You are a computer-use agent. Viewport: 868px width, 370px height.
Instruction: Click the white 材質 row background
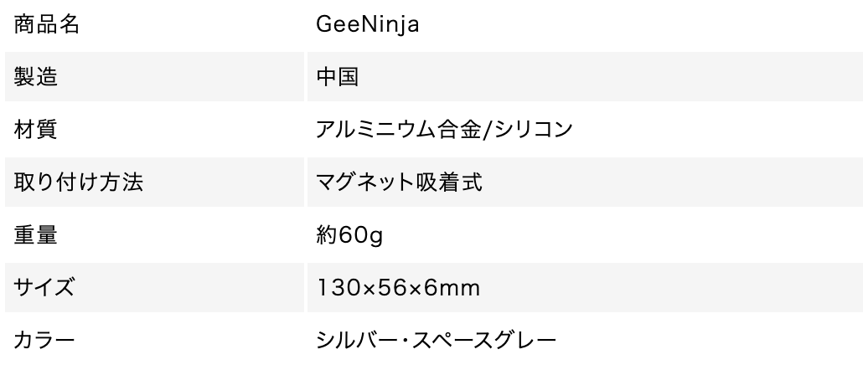(712, 131)
